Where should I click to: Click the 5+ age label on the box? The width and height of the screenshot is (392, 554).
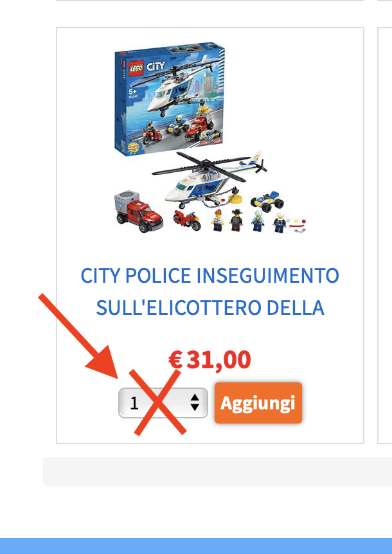pyautogui.click(x=133, y=91)
